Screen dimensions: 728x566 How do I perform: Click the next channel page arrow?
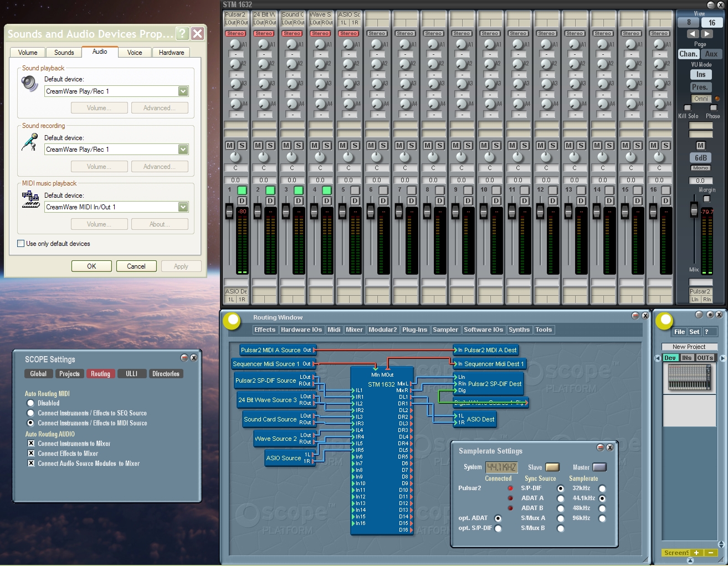click(706, 34)
